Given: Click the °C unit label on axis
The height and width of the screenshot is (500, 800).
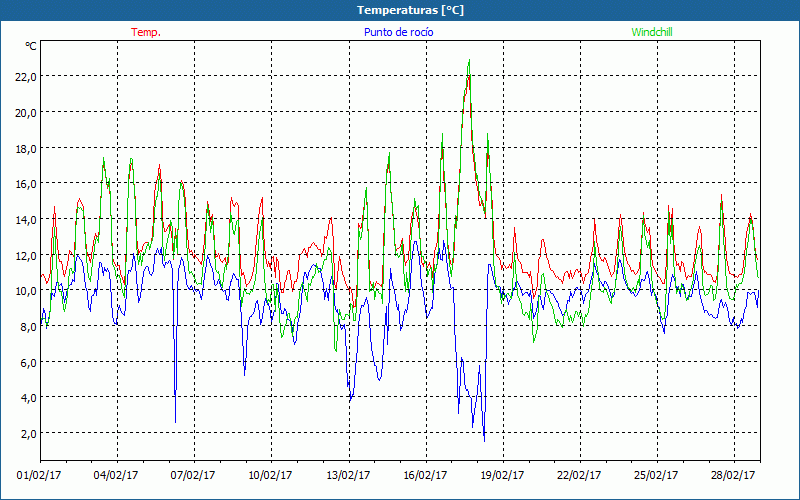Looking at the screenshot, I should pos(31,46).
